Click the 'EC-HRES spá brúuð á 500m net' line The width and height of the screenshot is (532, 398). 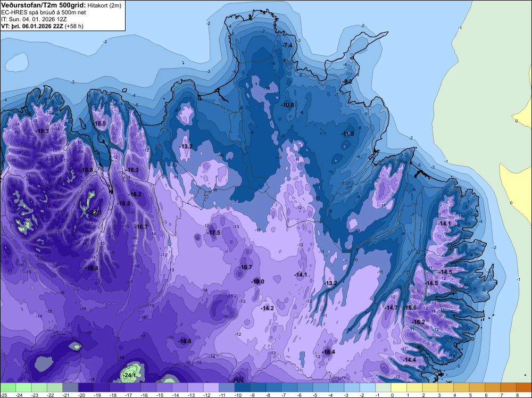(x=44, y=12)
